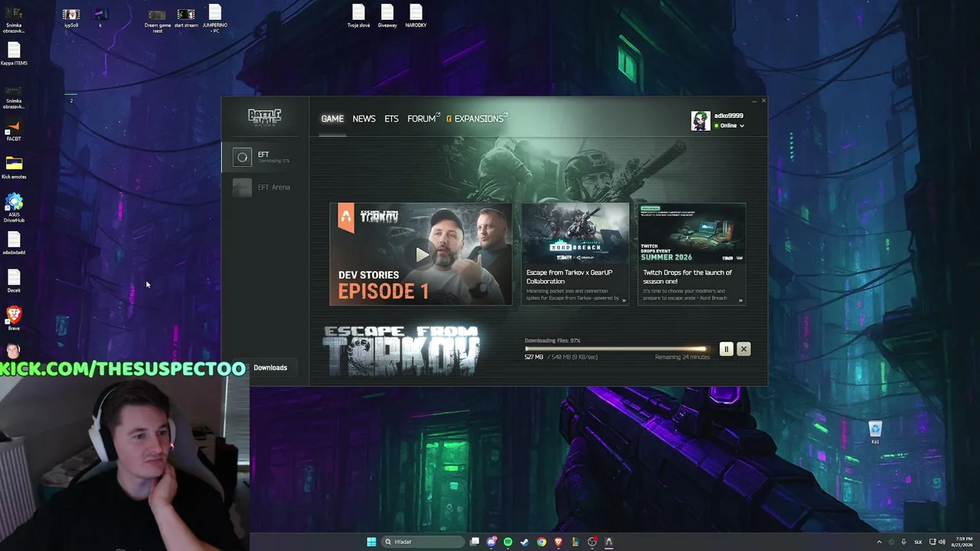Show hidden system tray icons
Screen dimensions: 980x551
[879, 542]
